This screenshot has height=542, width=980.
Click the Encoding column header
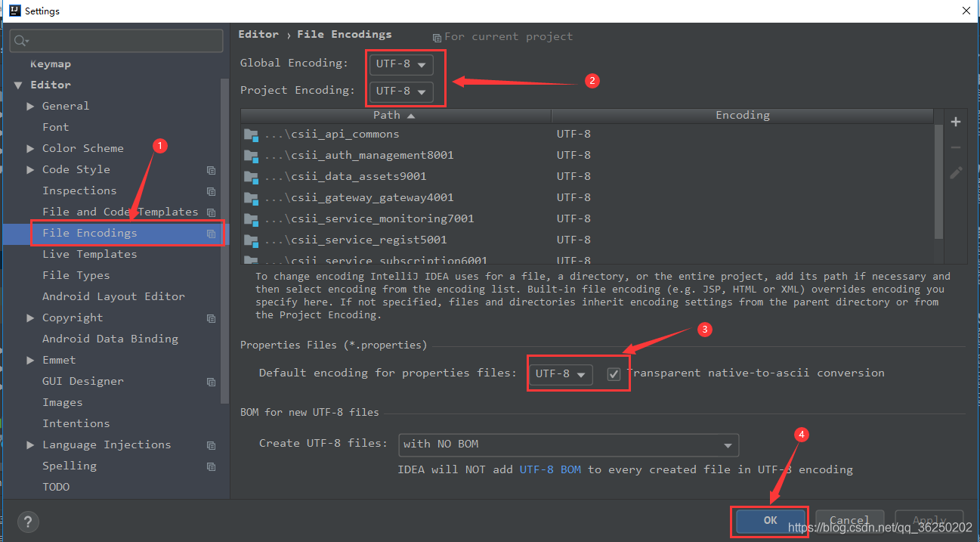click(743, 116)
